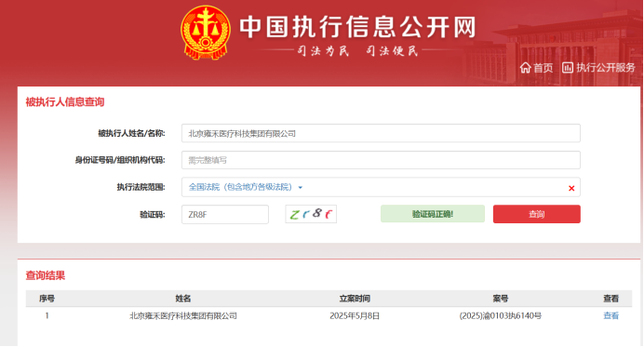Image resolution: width=644 pixels, height=347 pixels.
Task: Click the 验证码 input field
Action: tap(225, 214)
